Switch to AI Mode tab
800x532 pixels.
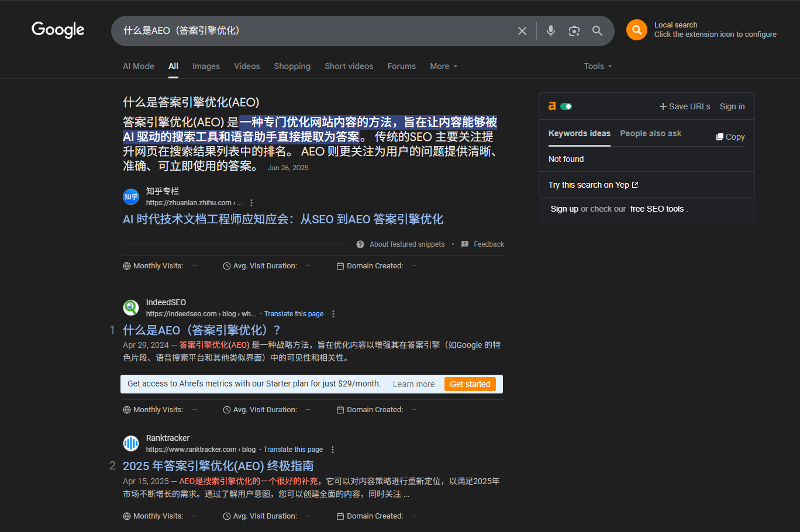coord(139,66)
